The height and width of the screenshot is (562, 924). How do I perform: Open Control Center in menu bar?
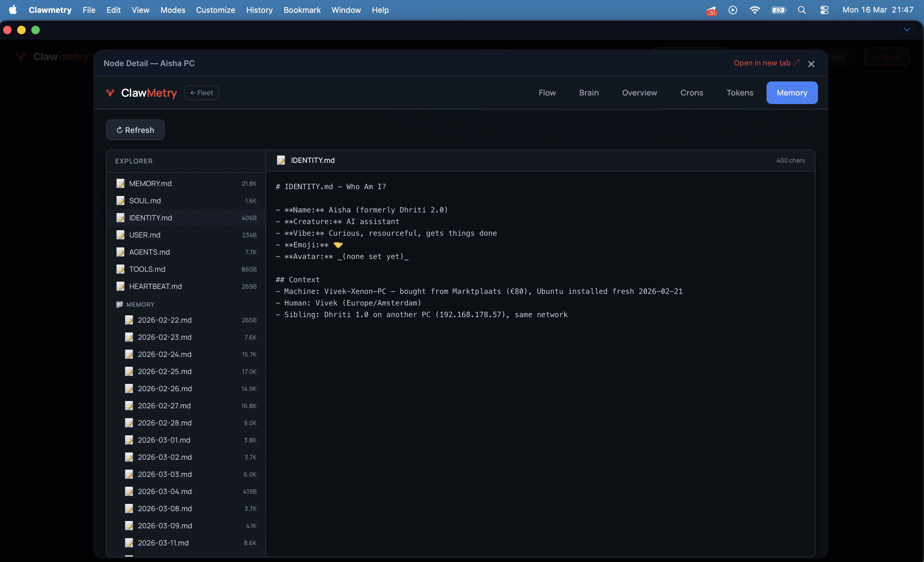(824, 10)
